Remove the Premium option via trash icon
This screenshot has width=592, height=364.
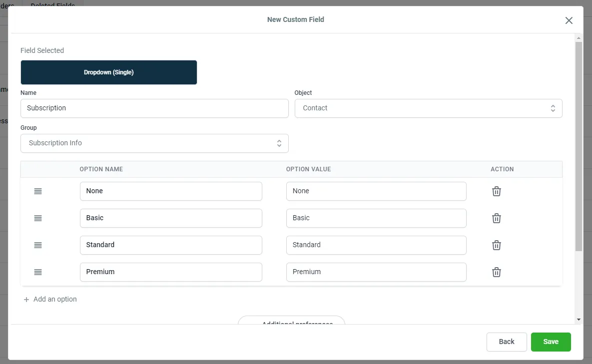[497, 272]
